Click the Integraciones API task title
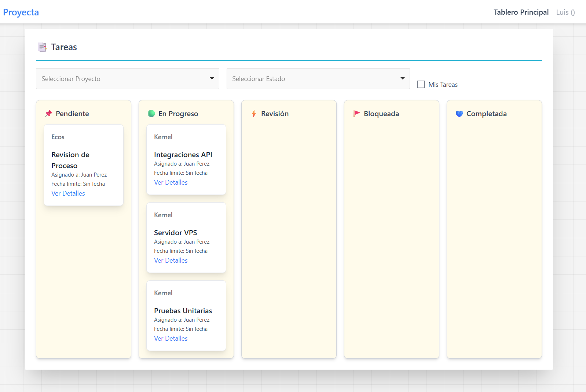This screenshot has height=392, width=586. [183, 155]
